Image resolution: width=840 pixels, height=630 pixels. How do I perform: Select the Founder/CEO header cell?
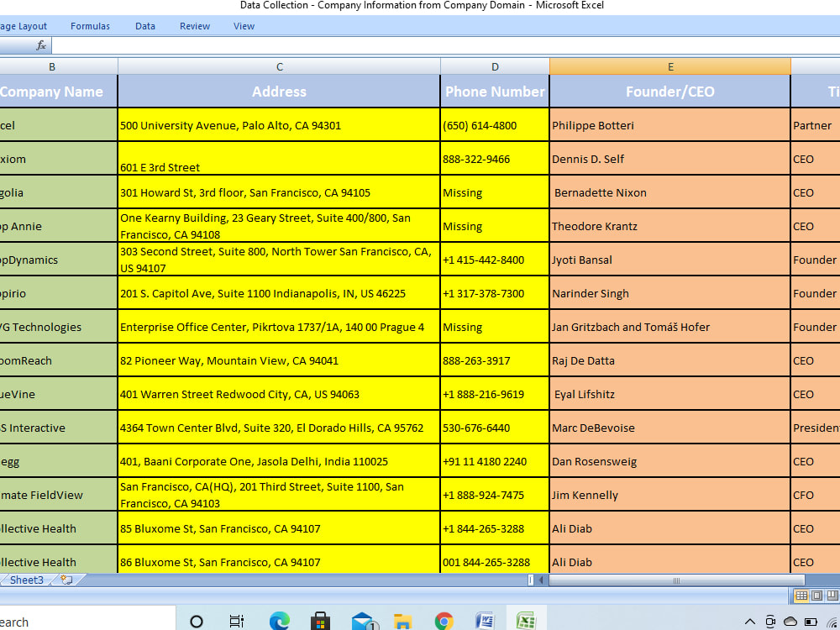(670, 92)
